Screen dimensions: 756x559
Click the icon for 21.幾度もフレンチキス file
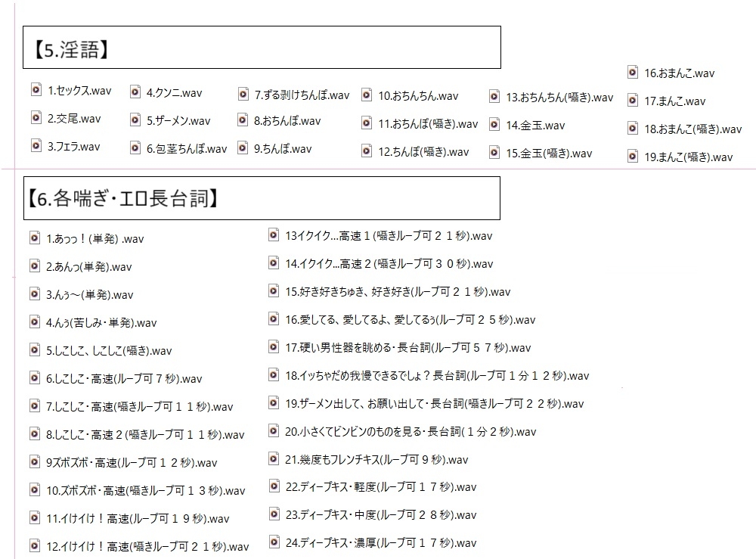[274, 459]
